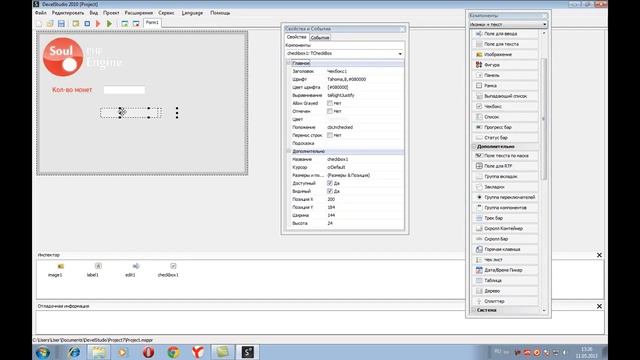Click the Цвет шрифта property value
This screenshot has width=640, height=360.
tap(365, 87)
